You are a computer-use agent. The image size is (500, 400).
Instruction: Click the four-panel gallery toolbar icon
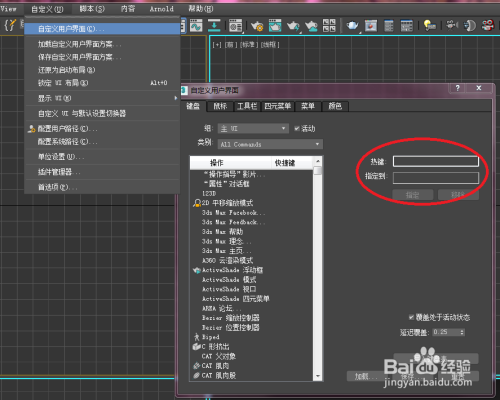329,26
